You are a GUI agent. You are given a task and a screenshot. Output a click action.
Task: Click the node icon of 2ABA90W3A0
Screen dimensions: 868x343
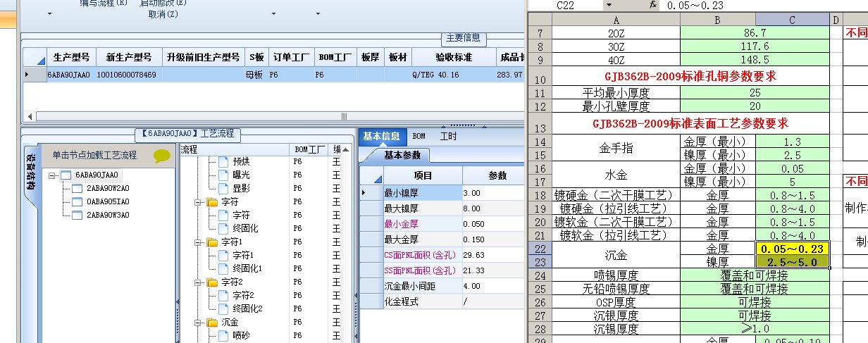pos(77,215)
